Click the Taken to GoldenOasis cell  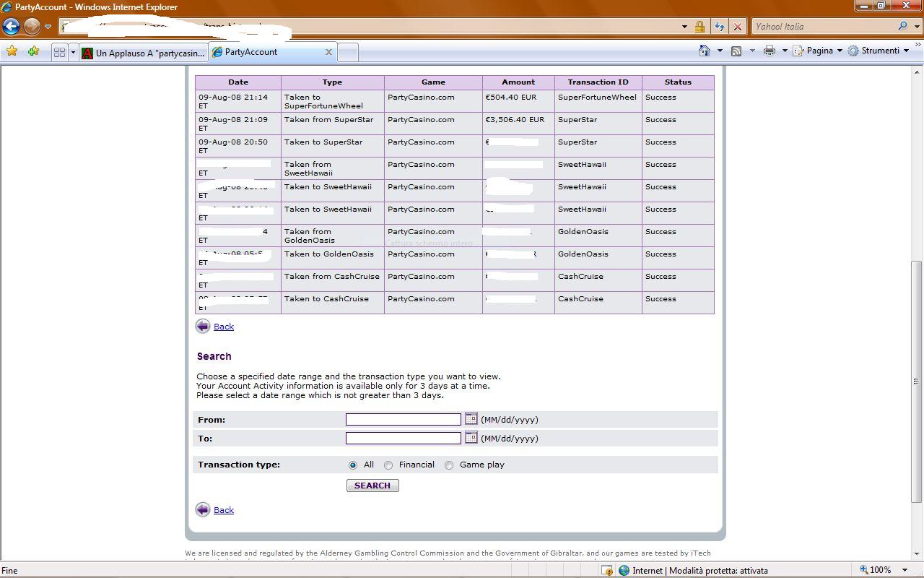[x=332, y=258]
